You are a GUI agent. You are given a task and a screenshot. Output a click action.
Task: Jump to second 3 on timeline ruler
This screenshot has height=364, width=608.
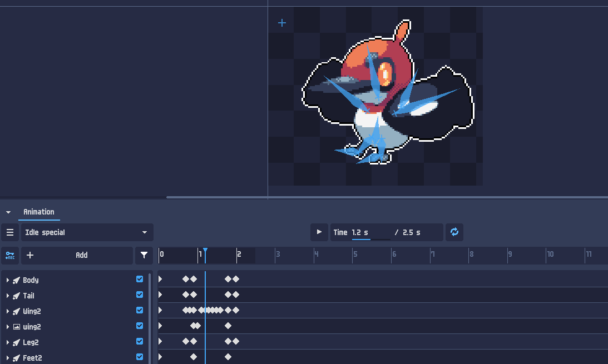point(278,255)
